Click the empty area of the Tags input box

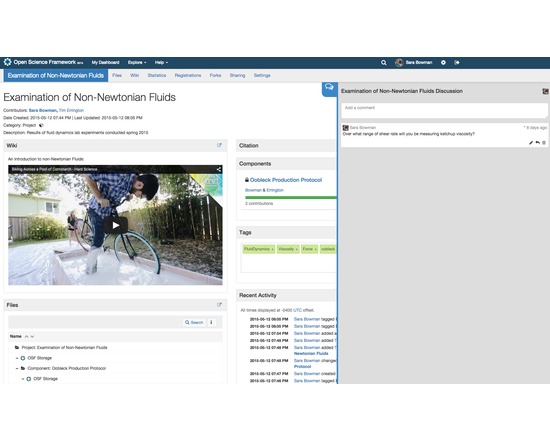(x=288, y=264)
